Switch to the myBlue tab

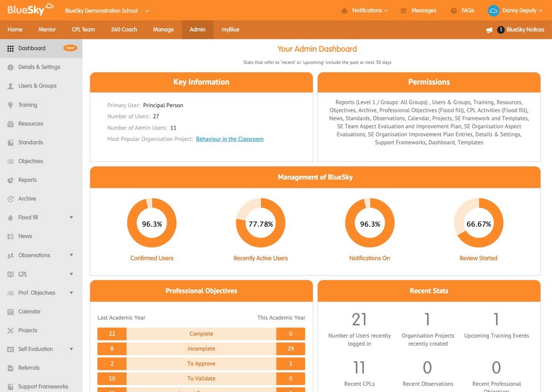(x=230, y=30)
